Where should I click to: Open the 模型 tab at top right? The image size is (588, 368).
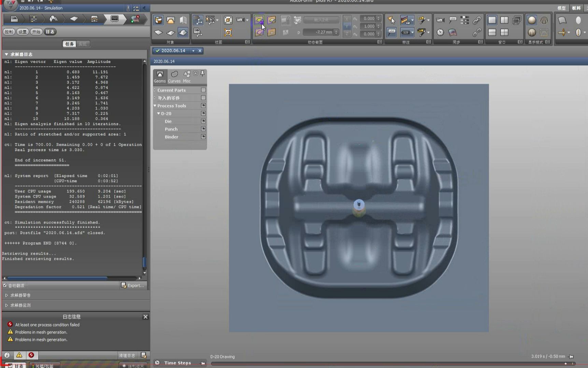click(561, 8)
